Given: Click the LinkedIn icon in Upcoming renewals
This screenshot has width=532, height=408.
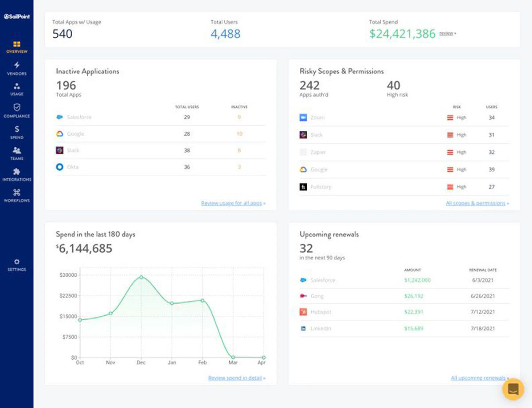Looking at the screenshot, I should 303,329.
